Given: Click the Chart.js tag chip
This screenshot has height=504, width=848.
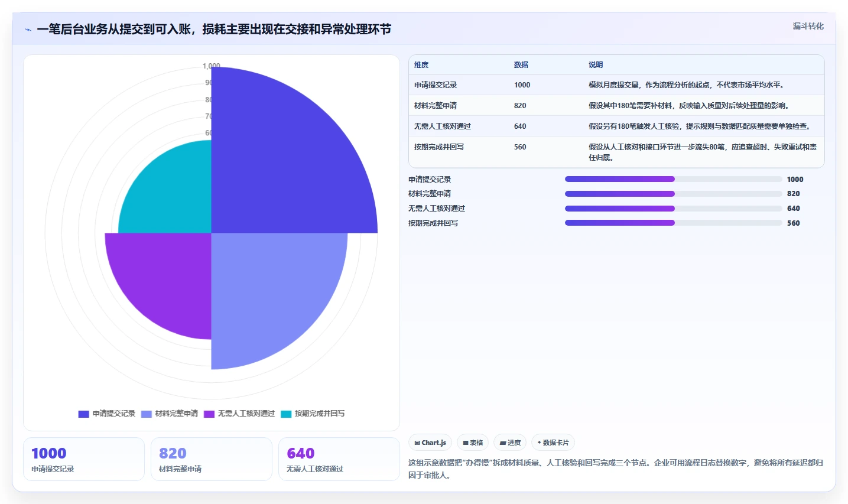Looking at the screenshot, I should point(430,443).
